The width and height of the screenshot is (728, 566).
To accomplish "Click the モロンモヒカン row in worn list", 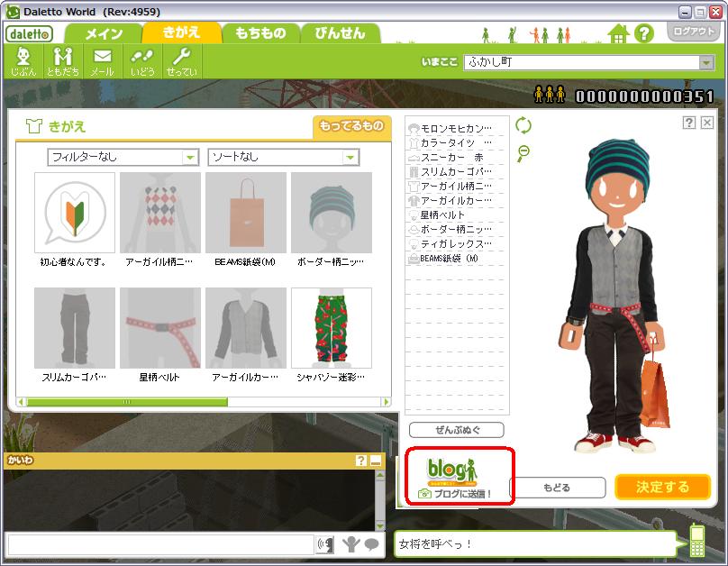I will 456,128.
